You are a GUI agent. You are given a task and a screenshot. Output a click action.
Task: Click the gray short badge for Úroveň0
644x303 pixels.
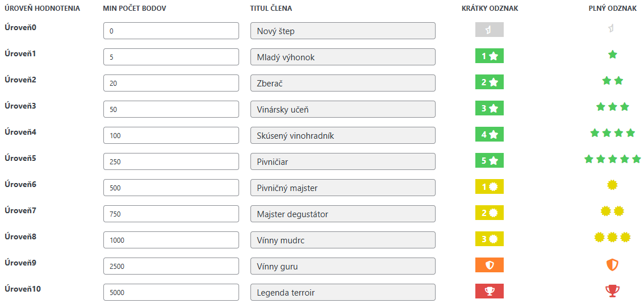pos(489,30)
